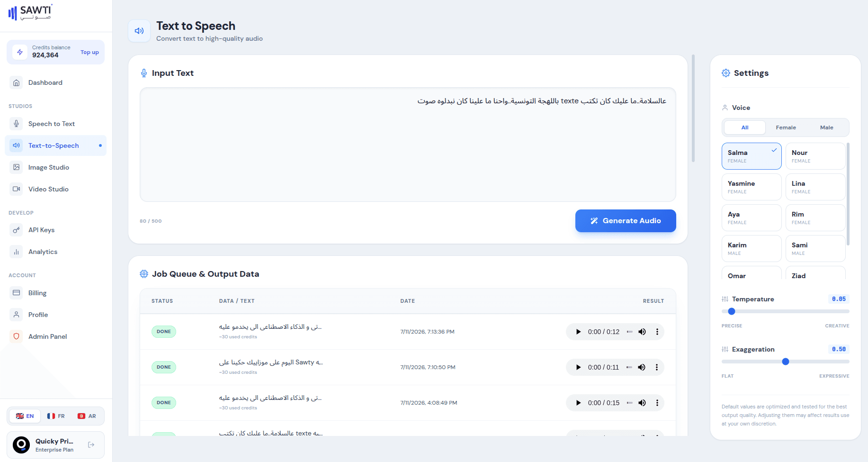Select the Salma voice card
The image size is (868, 462).
752,156
